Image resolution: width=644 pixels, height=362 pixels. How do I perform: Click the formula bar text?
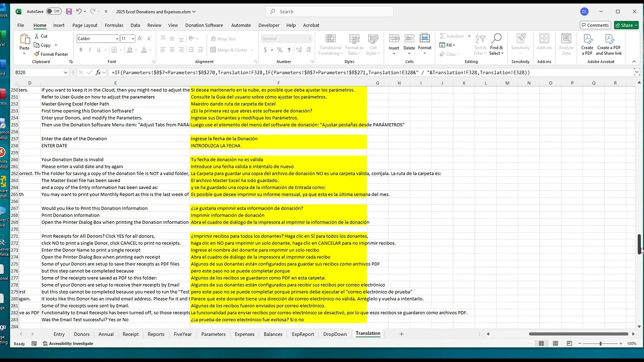point(320,72)
